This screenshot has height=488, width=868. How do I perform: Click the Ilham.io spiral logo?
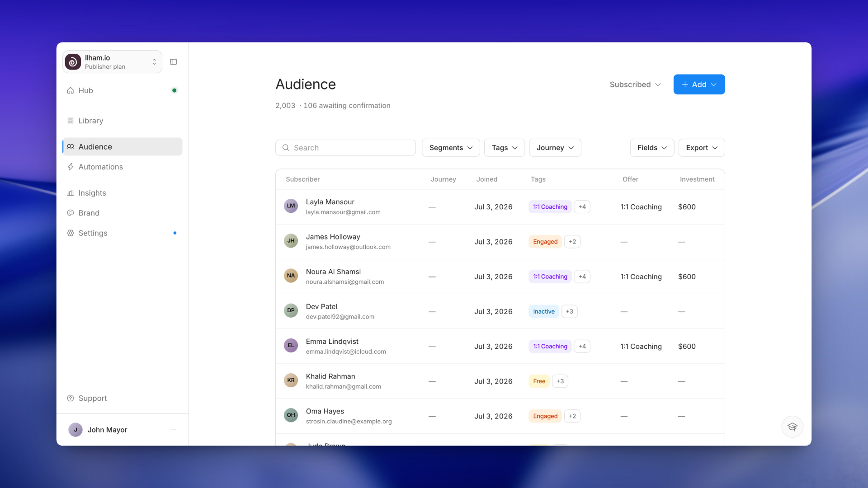pos(73,62)
